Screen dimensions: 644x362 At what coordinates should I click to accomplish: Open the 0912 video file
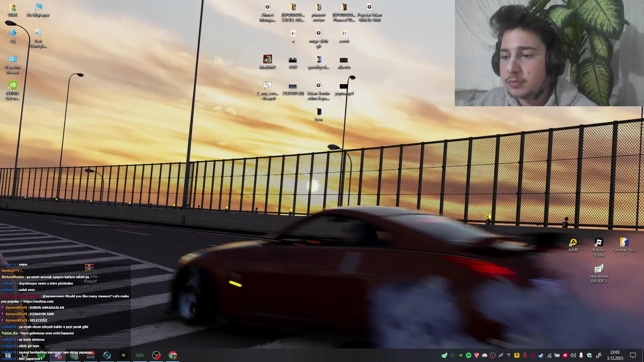(x=293, y=62)
